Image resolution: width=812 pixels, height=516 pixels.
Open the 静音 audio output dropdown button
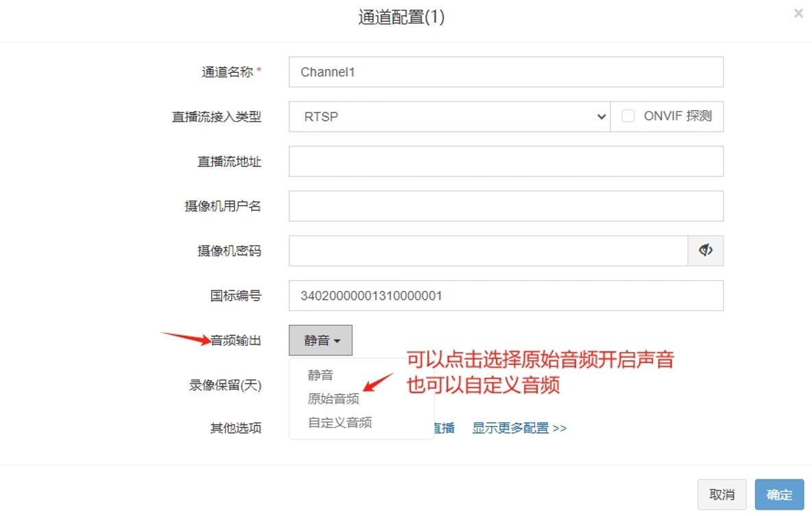tap(320, 340)
